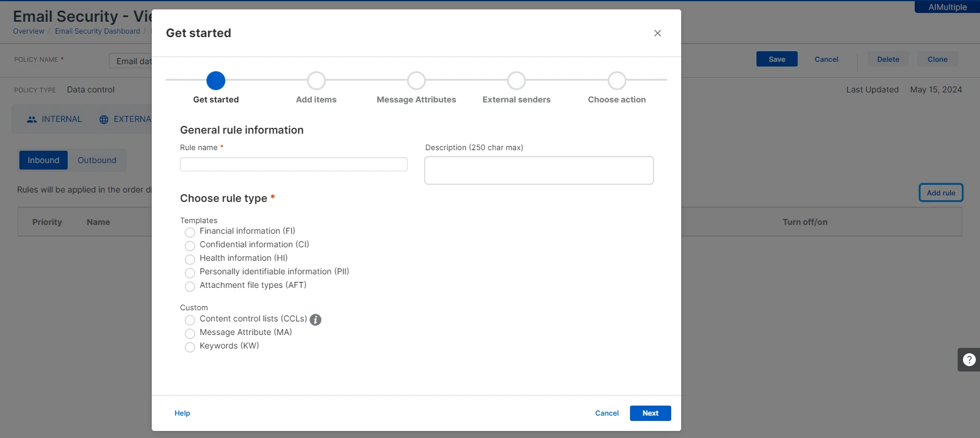Select Financial information (FI) template
The width and height of the screenshot is (980, 438).
point(190,232)
